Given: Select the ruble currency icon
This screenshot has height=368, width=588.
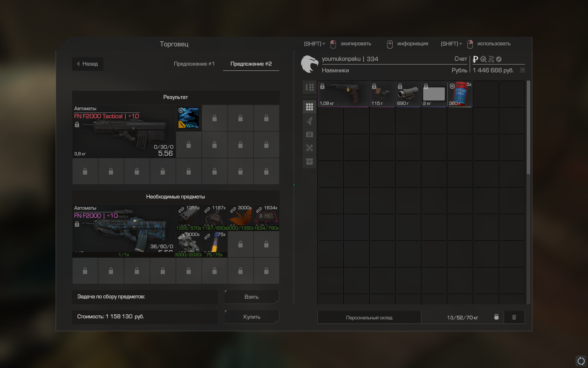Looking at the screenshot, I should pyautogui.click(x=475, y=59).
